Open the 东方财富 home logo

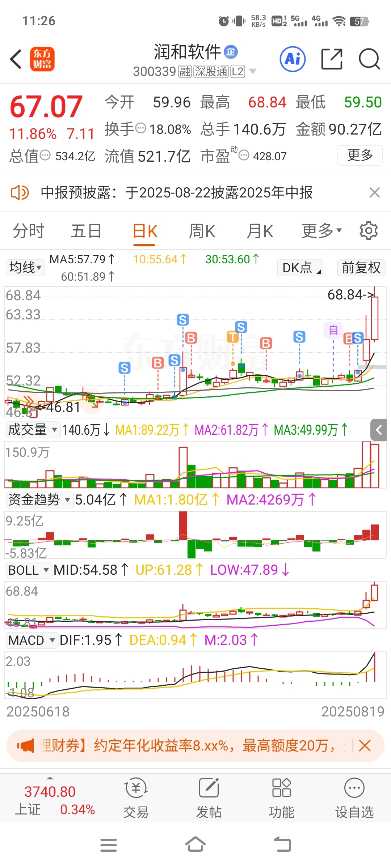click(x=42, y=59)
